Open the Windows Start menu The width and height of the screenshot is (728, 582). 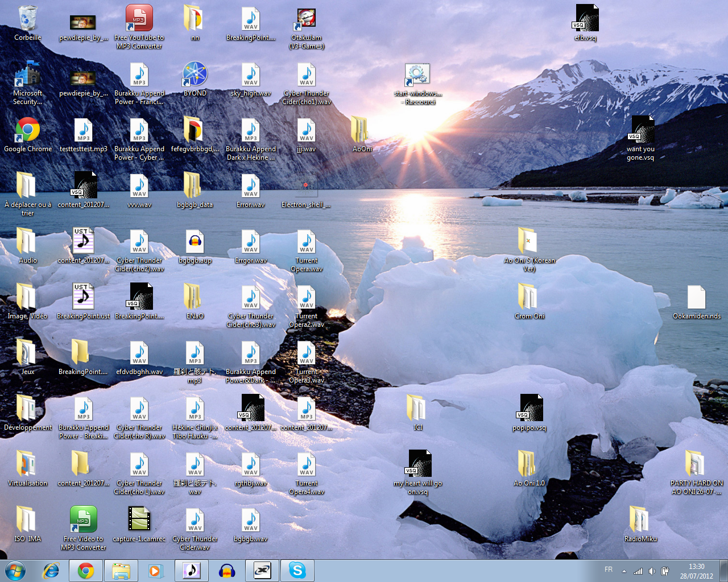click(x=15, y=570)
